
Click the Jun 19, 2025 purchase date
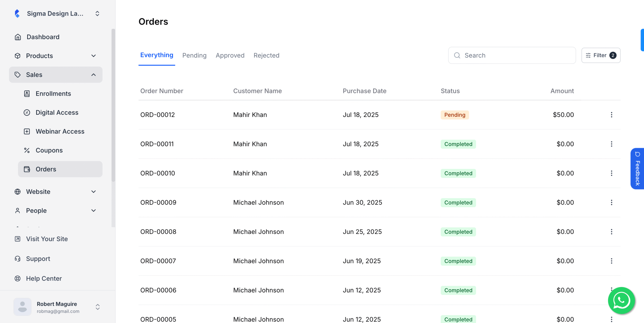362,261
